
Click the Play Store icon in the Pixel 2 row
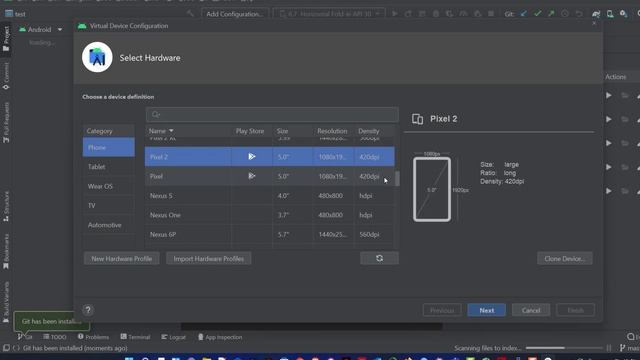[252, 156]
